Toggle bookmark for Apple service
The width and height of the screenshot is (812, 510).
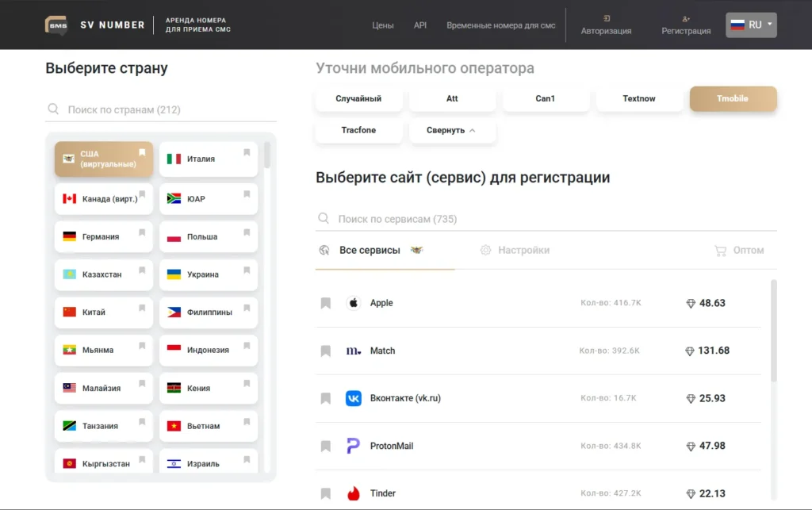(x=326, y=303)
